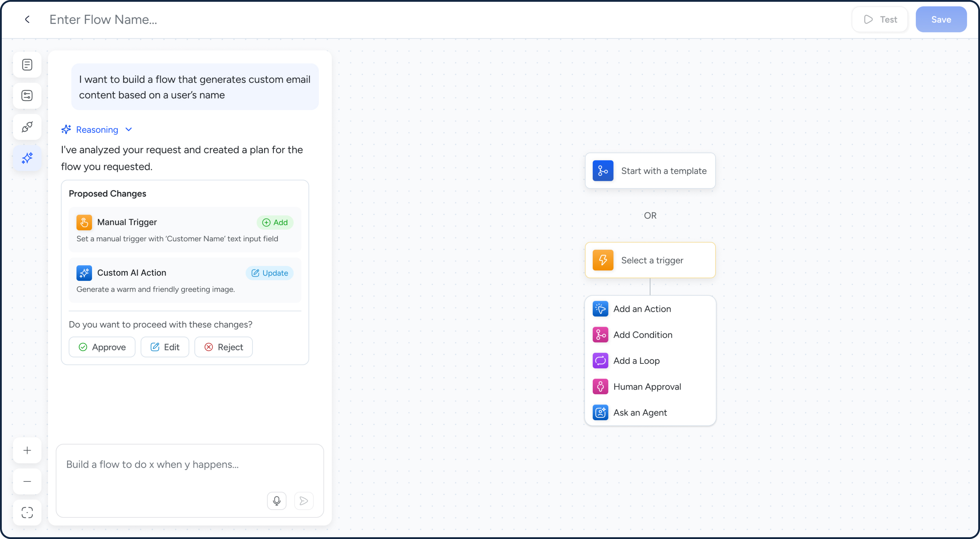Save the flow

pyautogui.click(x=941, y=19)
